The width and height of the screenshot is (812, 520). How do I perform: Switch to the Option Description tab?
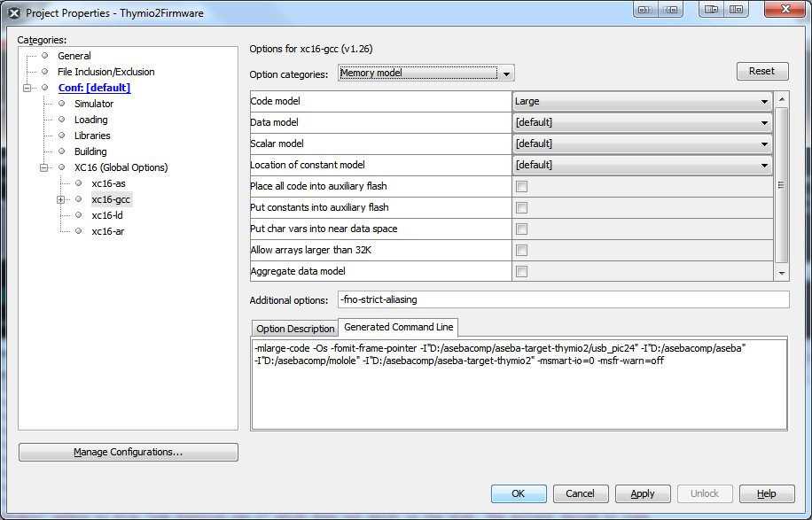(x=295, y=329)
